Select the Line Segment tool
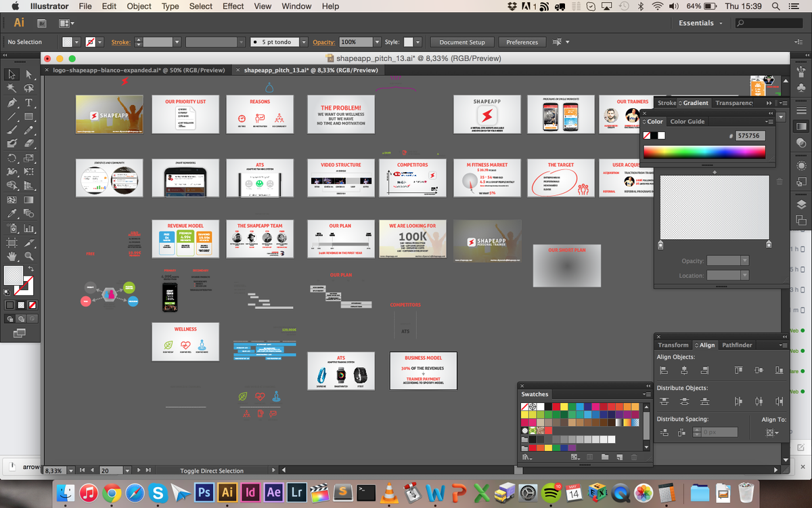The height and width of the screenshot is (508, 812). click(x=12, y=117)
